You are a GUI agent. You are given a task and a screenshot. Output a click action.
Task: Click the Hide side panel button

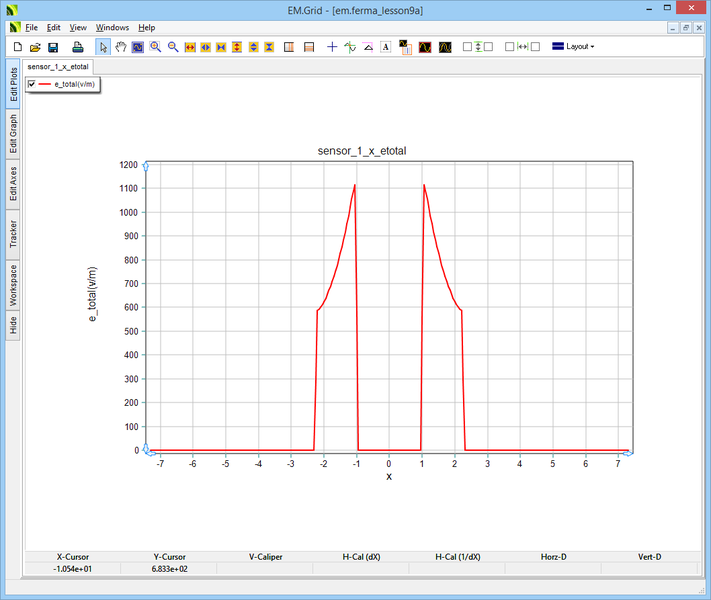[x=13, y=325]
